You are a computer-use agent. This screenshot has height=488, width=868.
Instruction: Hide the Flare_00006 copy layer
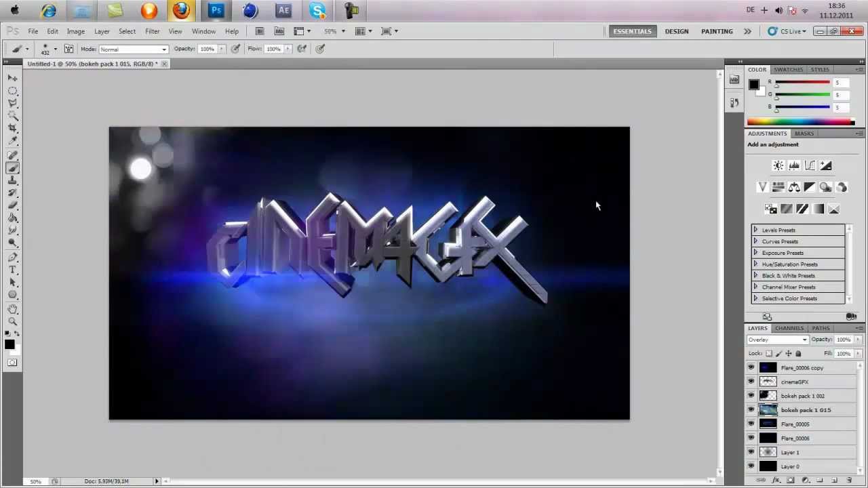tap(751, 367)
